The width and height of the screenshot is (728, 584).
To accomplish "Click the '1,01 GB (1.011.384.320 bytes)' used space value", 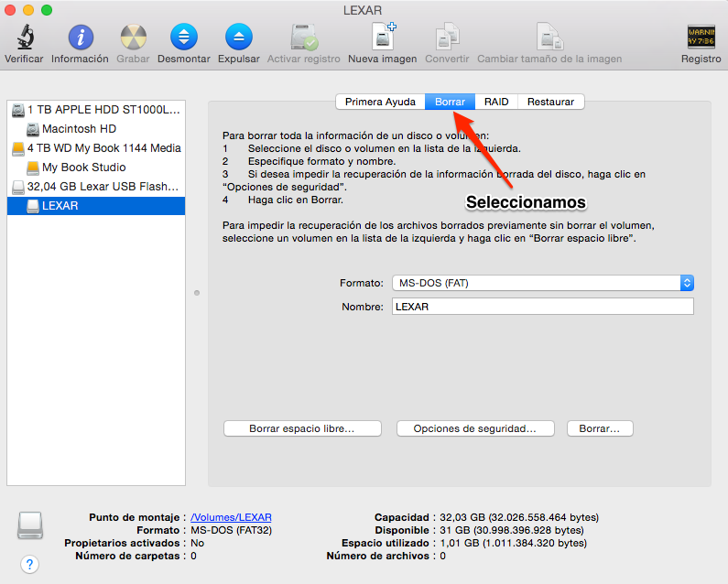I will [x=513, y=543].
